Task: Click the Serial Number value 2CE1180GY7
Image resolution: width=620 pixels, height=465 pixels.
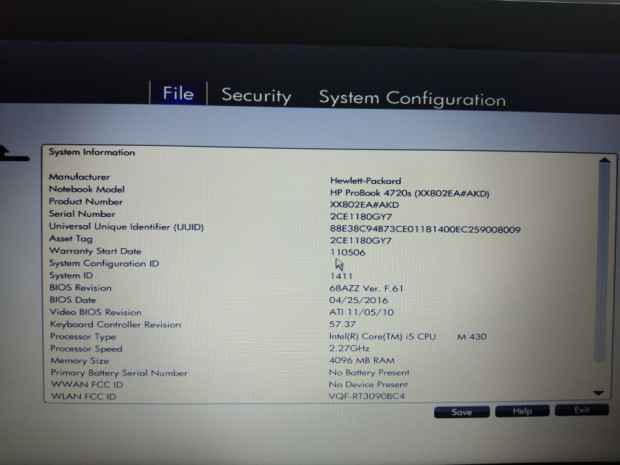Action: tap(361, 215)
